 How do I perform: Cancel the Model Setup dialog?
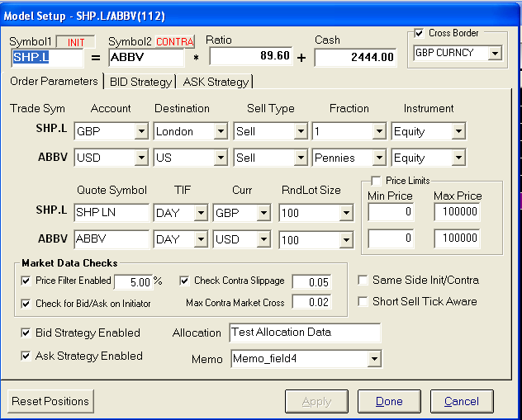(x=462, y=401)
